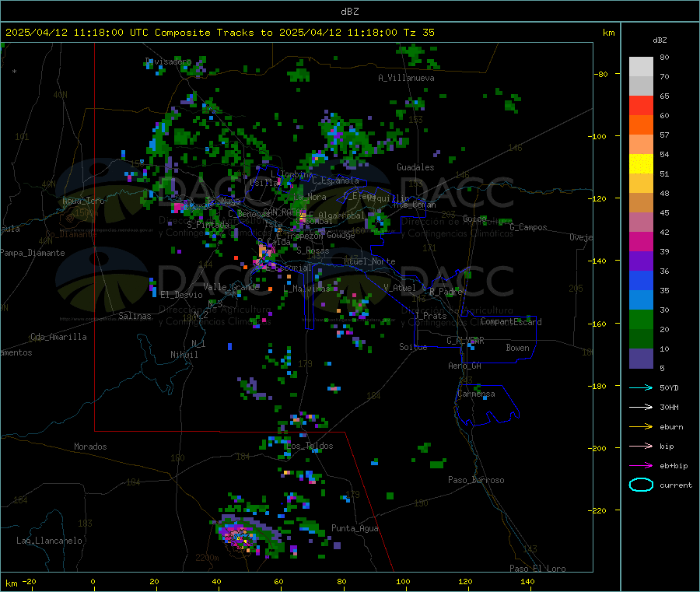700x592 pixels.
Task: Click the Guadales map label
Action: [x=415, y=167]
